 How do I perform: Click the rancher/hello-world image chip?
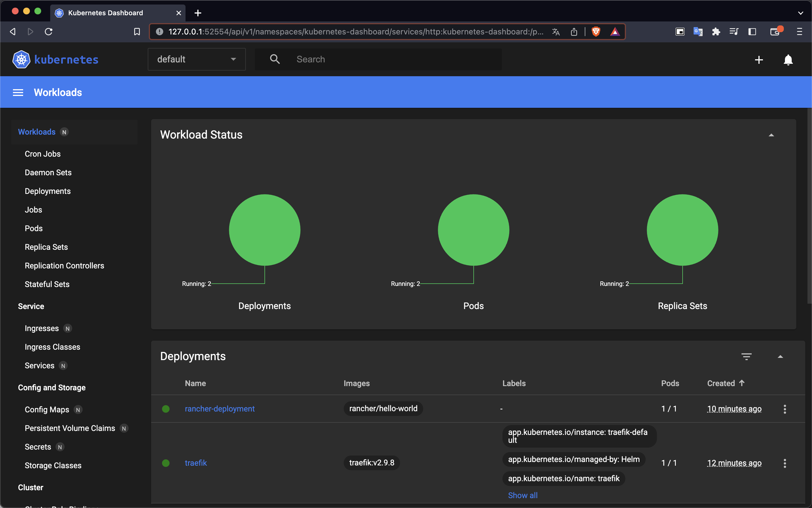point(383,409)
